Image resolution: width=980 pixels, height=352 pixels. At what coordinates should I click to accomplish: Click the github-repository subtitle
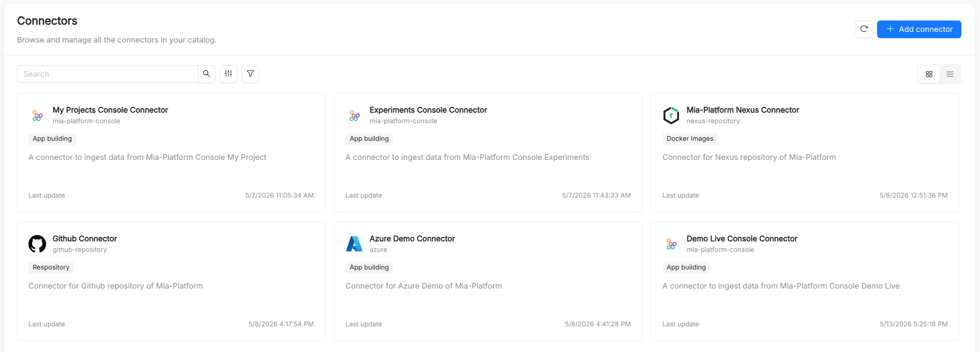80,250
